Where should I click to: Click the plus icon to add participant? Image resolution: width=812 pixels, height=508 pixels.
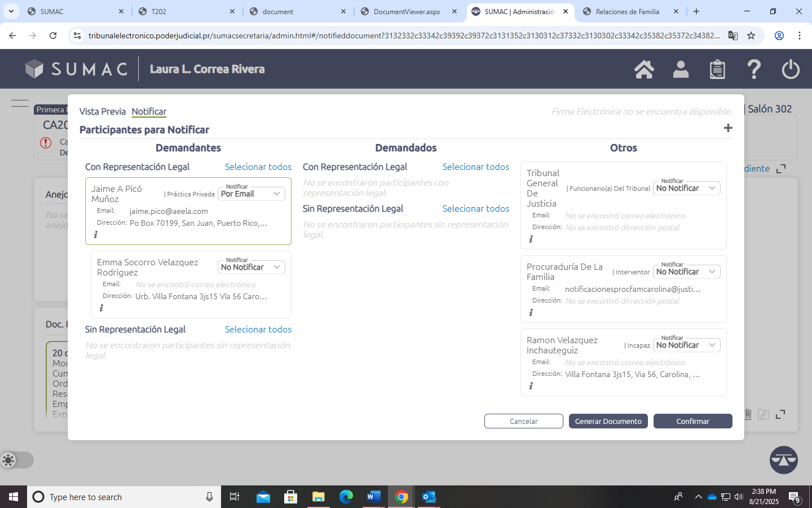coord(728,128)
